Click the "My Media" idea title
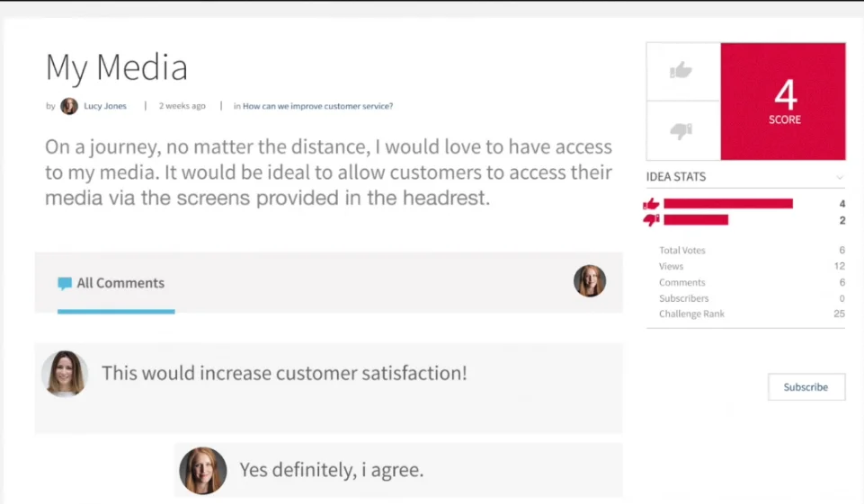This screenshot has height=504, width=864. tap(117, 68)
